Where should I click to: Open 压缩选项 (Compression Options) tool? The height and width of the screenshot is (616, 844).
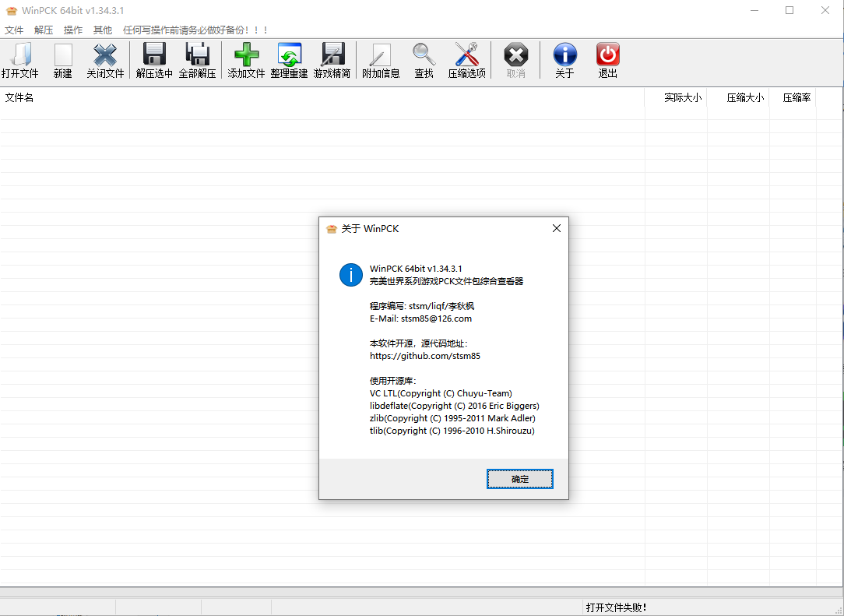pyautogui.click(x=466, y=56)
